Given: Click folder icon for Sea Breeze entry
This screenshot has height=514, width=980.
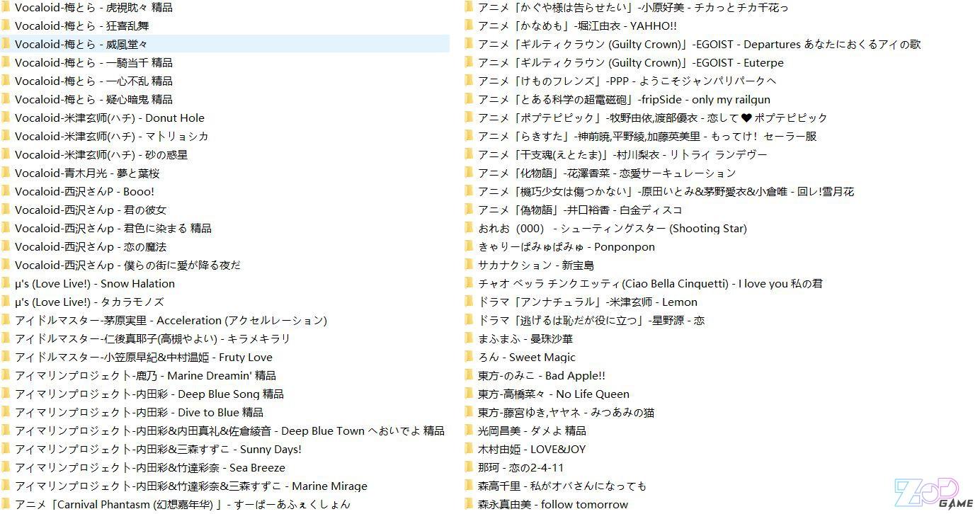Looking at the screenshot, I should pos(6,467).
